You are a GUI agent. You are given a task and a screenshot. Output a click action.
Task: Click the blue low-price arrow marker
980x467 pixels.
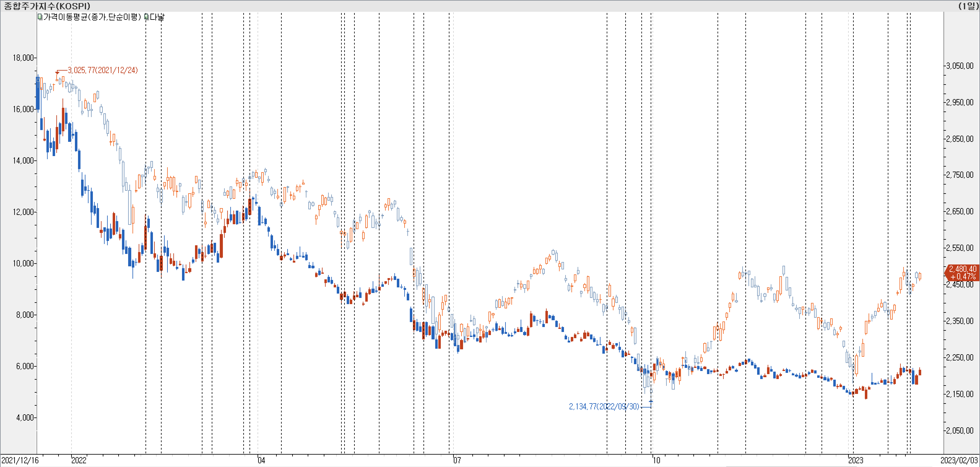tap(651, 401)
